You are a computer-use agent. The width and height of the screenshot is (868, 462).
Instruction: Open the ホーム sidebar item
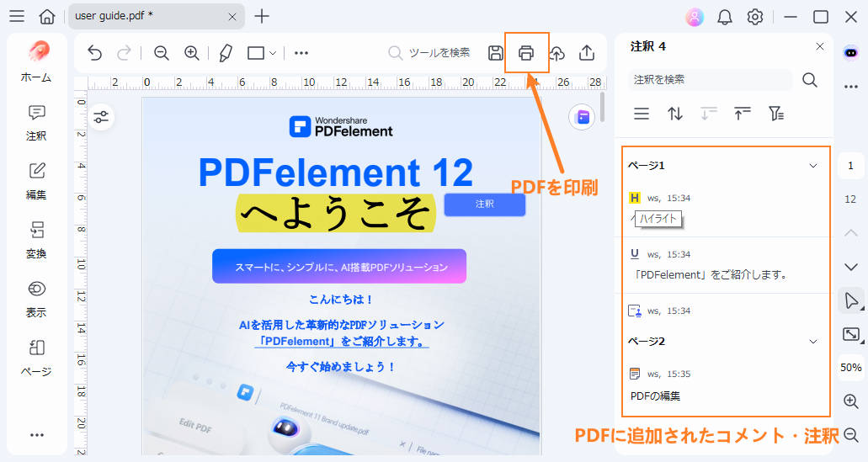[x=36, y=62]
